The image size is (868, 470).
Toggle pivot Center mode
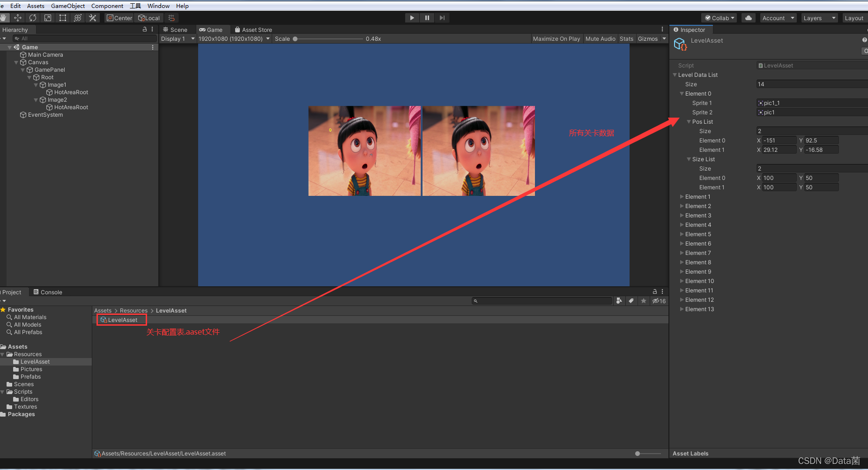tap(119, 18)
